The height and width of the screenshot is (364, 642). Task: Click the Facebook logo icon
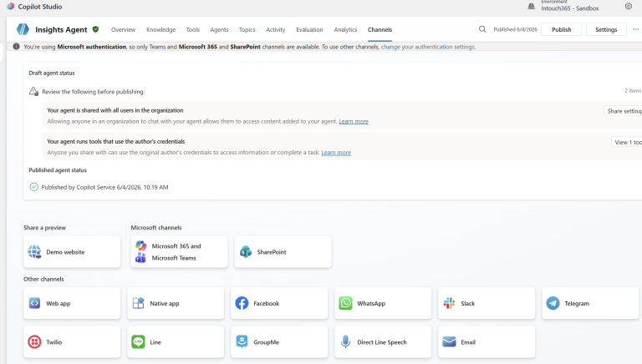(242, 303)
